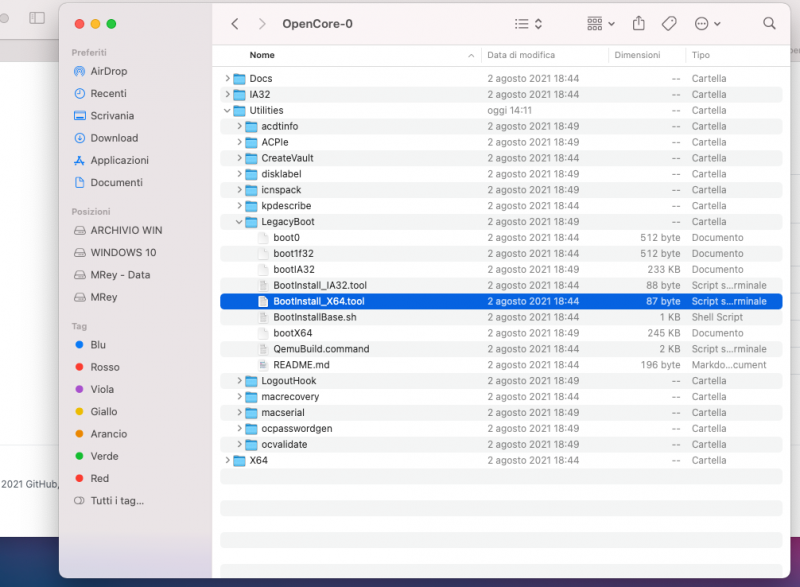
Task: Sort by the Tipo column
Action: pyautogui.click(x=701, y=55)
